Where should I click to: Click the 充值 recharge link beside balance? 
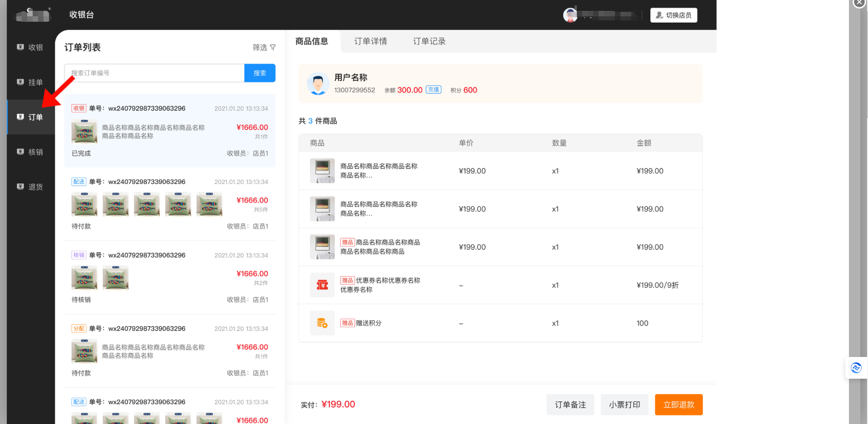coord(434,90)
